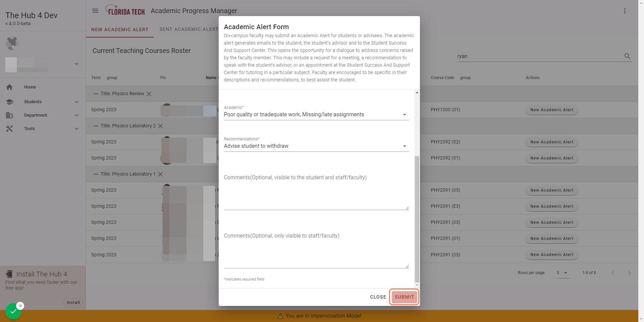This screenshot has height=322, width=644.
Task: Click the ryan search field
Action: (x=539, y=56)
